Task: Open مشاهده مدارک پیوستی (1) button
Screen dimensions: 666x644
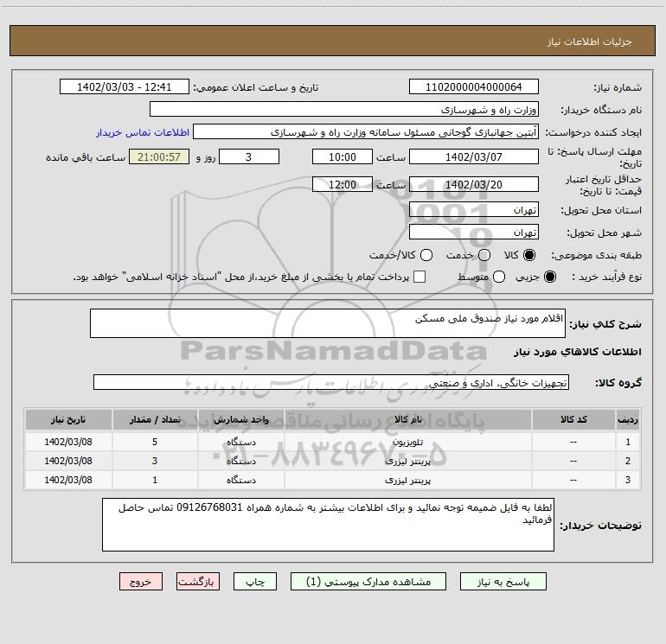Action: (368, 582)
